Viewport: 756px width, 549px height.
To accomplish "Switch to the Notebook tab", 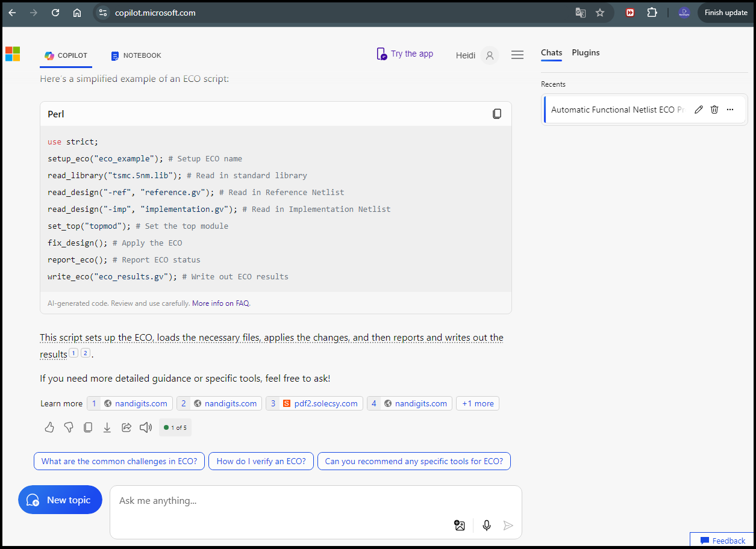I will [136, 55].
